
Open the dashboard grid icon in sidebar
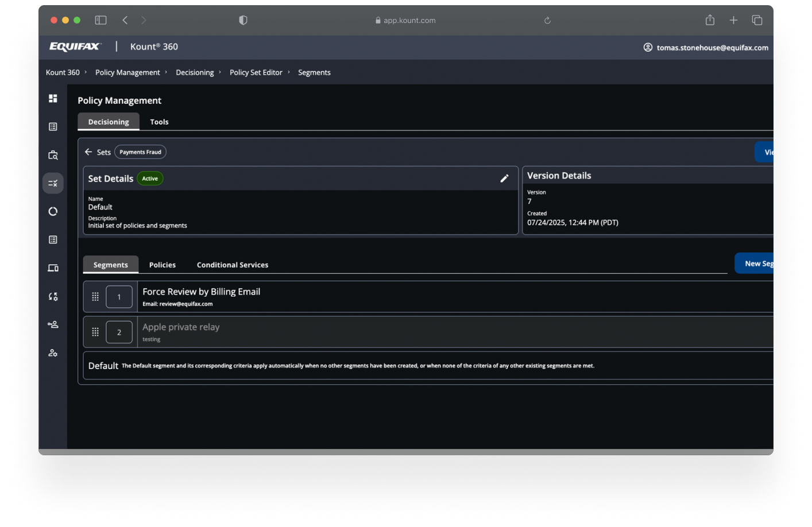53,98
